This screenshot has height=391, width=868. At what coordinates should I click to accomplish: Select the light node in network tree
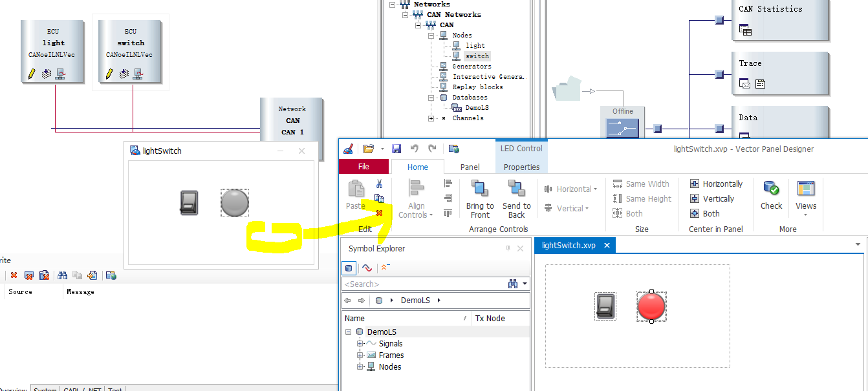point(475,46)
